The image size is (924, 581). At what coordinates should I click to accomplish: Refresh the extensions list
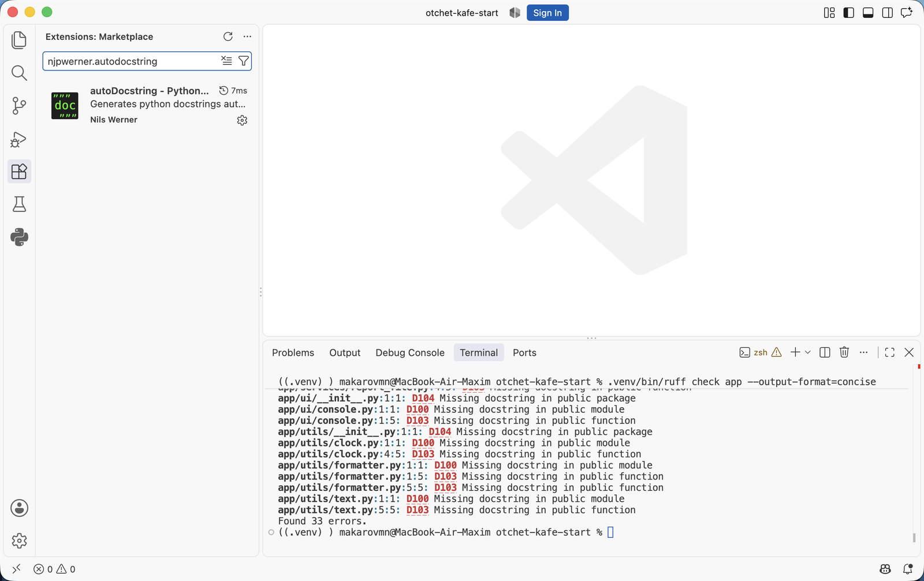tap(228, 36)
